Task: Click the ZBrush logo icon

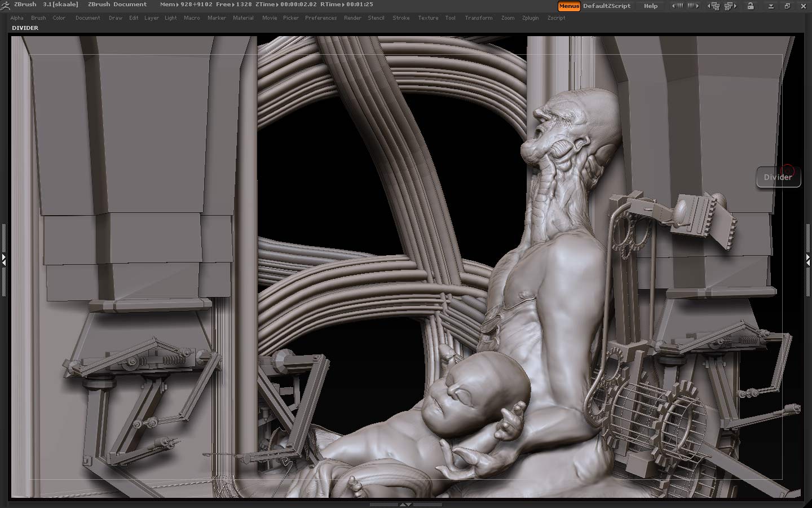Action: pyautogui.click(x=5, y=6)
